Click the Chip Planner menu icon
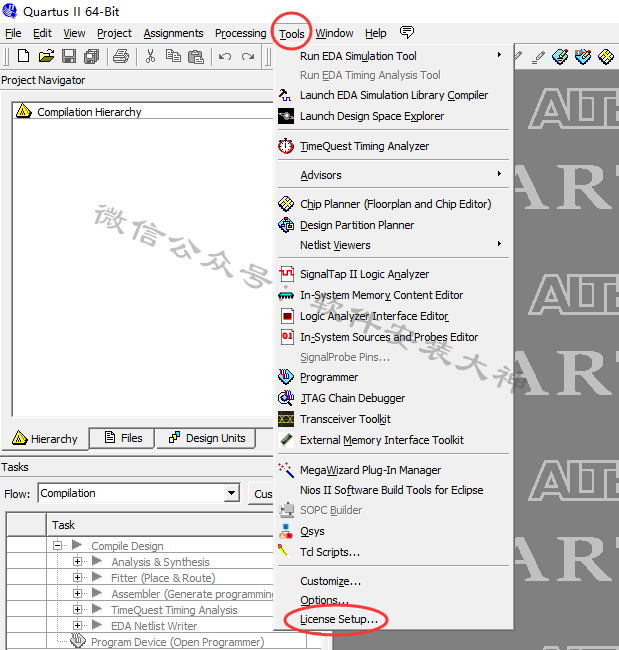 click(x=286, y=204)
